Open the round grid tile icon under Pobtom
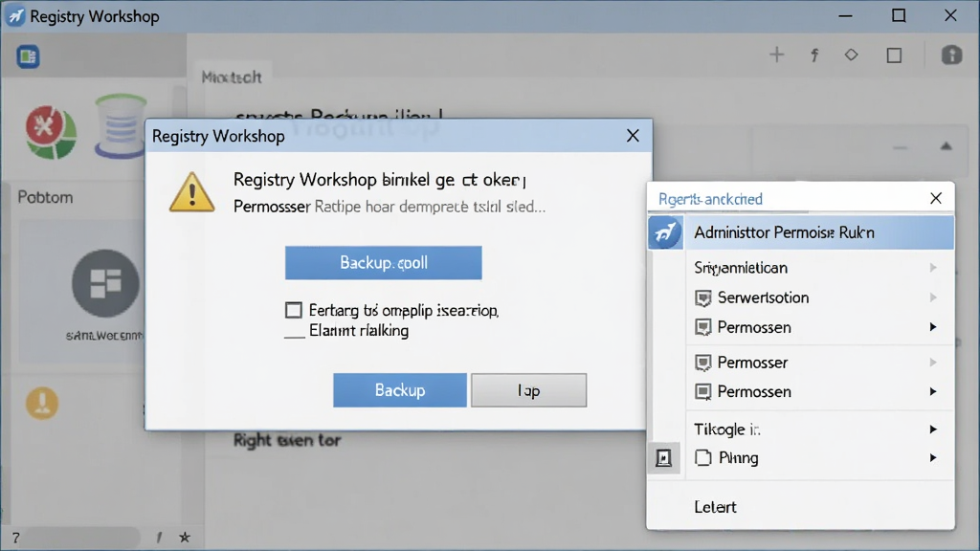 click(x=105, y=283)
